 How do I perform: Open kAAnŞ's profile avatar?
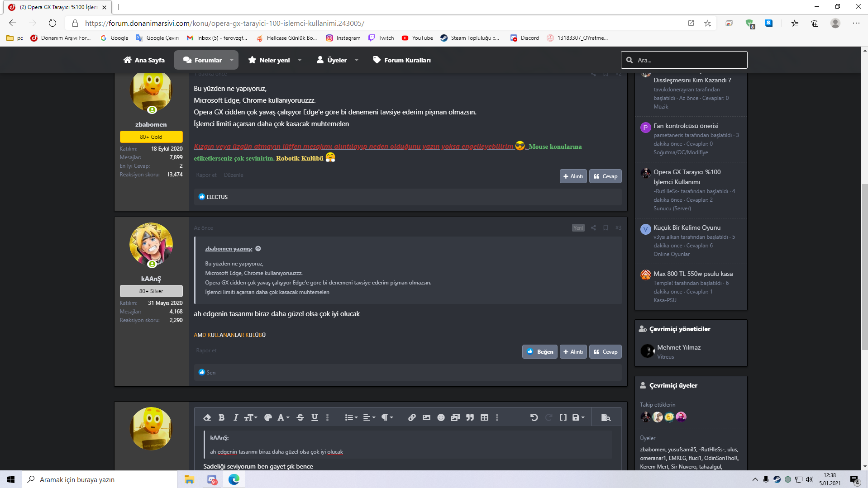coord(151,244)
